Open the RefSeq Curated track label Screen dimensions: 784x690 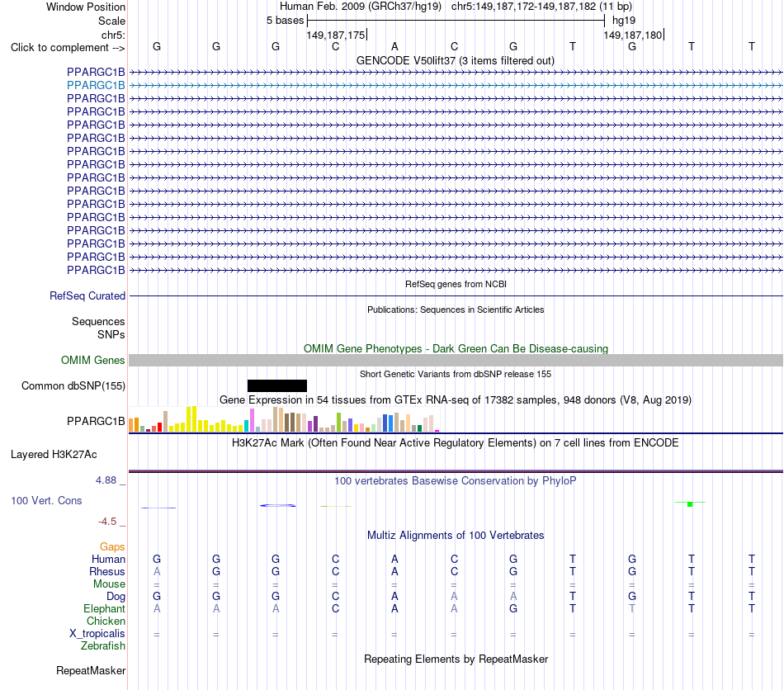click(x=87, y=296)
